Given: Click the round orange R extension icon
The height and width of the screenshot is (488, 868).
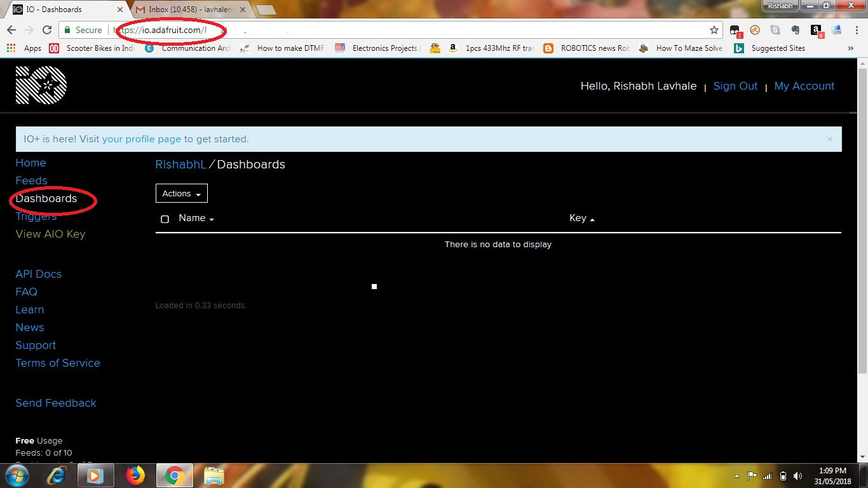Looking at the screenshot, I should tap(755, 30).
